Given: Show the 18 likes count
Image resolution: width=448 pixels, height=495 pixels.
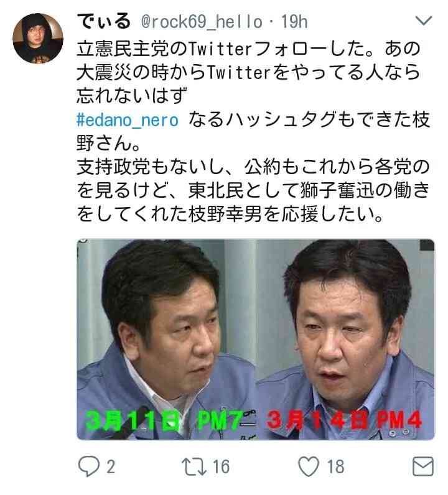Looking at the screenshot, I should pos(335,466).
